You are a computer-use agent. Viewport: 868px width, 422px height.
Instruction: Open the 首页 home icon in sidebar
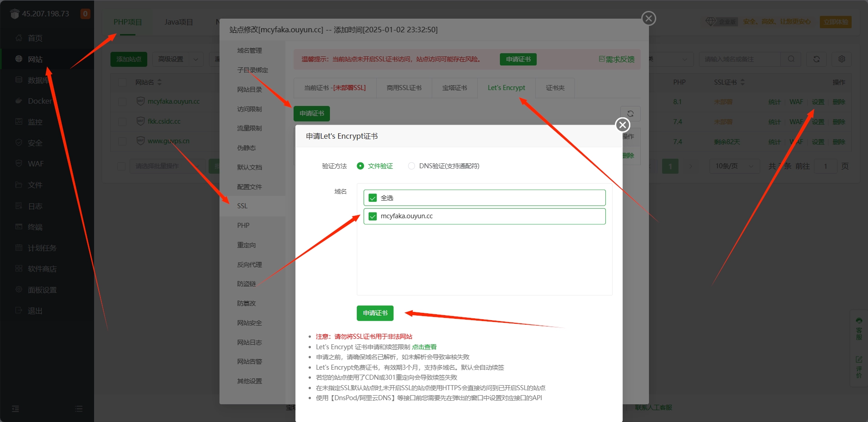click(x=19, y=38)
